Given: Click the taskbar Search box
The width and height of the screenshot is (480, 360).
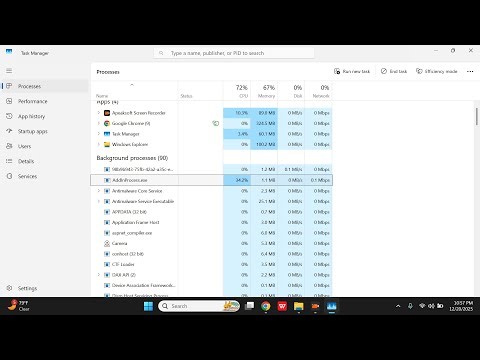Looking at the screenshot, I should pyautogui.click(x=199, y=306).
